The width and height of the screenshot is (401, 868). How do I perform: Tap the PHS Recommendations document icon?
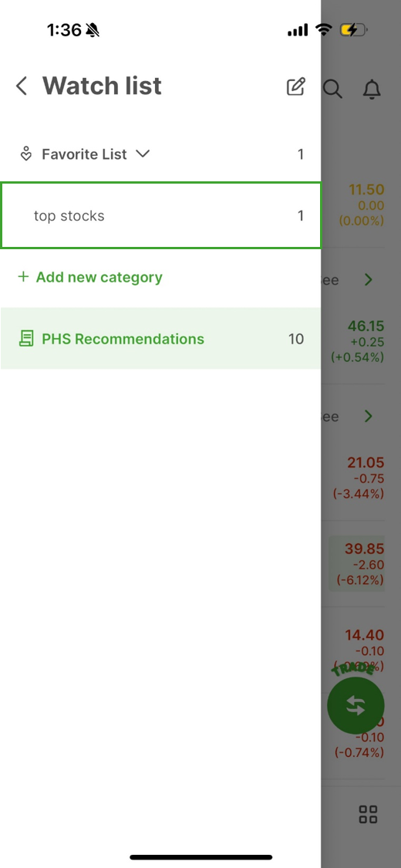point(26,339)
